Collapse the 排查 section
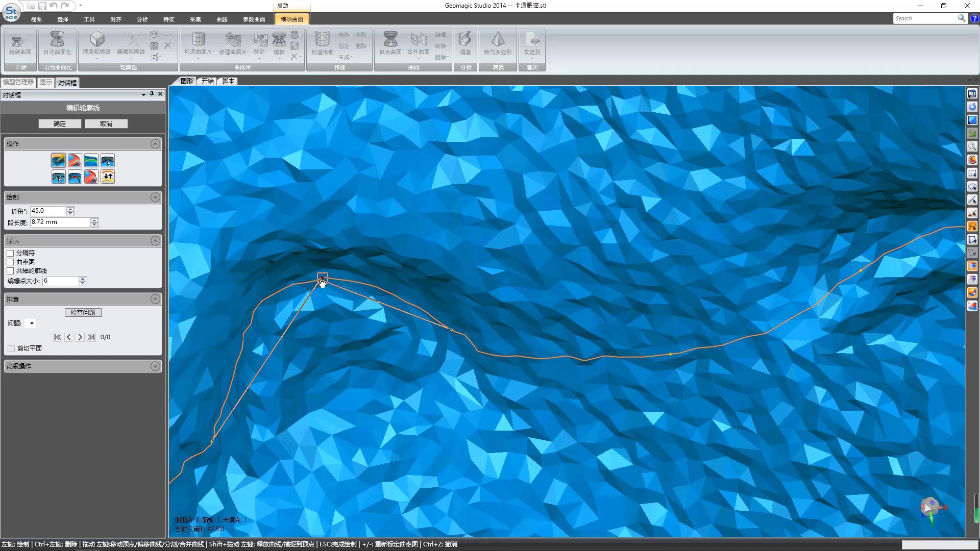 [156, 299]
